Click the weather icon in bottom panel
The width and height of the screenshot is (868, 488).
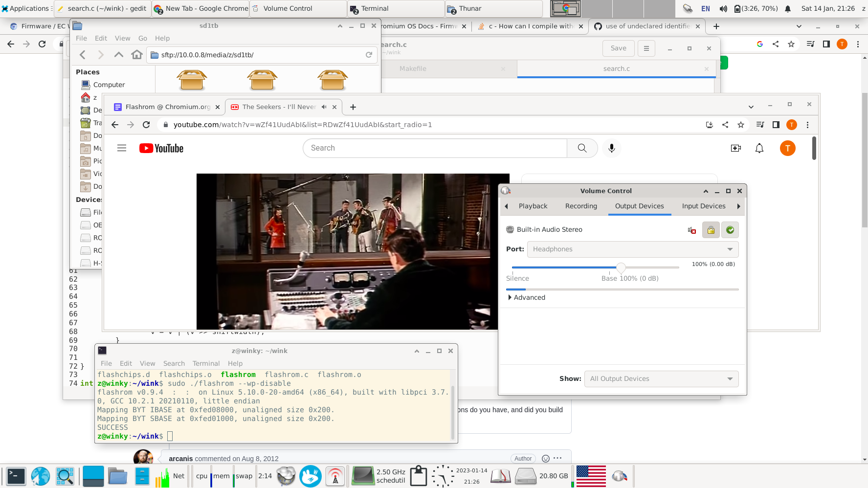point(286,476)
